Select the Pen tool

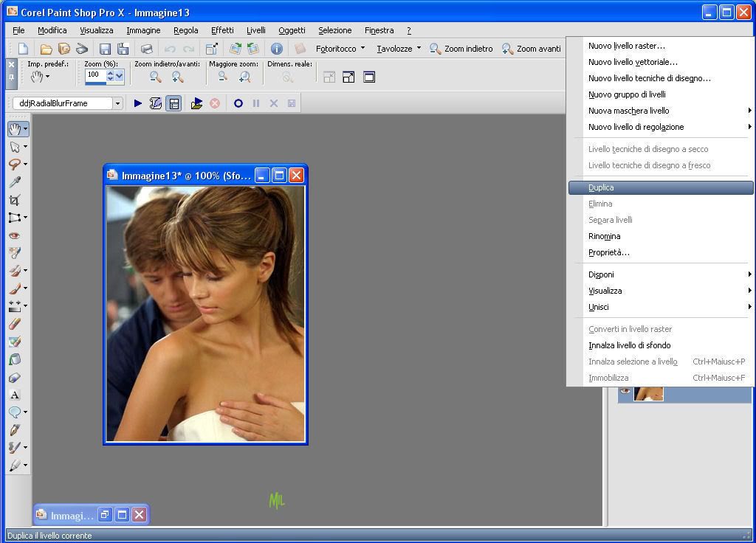tap(15, 430)
